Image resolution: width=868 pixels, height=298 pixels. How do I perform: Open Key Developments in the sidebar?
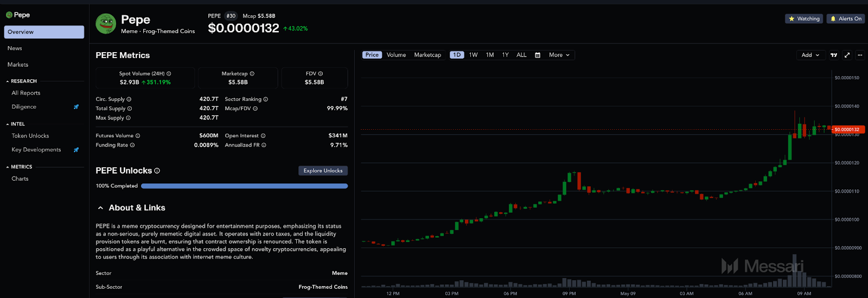click(x=36, y=150)
